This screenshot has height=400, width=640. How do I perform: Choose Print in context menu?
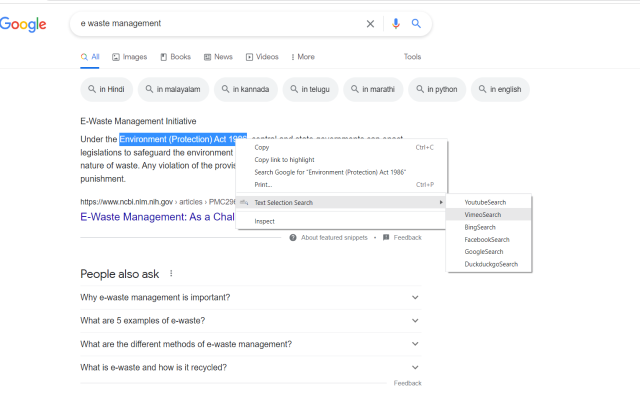click(x=342, y=185)
